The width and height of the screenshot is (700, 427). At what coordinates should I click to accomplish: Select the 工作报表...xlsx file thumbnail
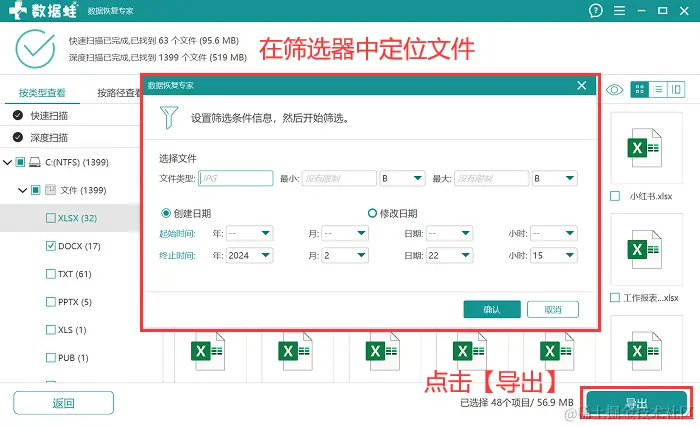(646, 249)
